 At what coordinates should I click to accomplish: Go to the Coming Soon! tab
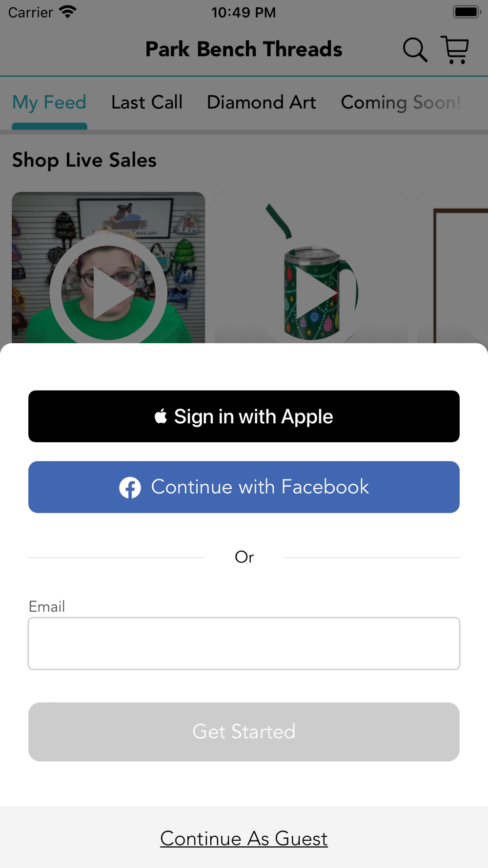(x=401, y=103)
